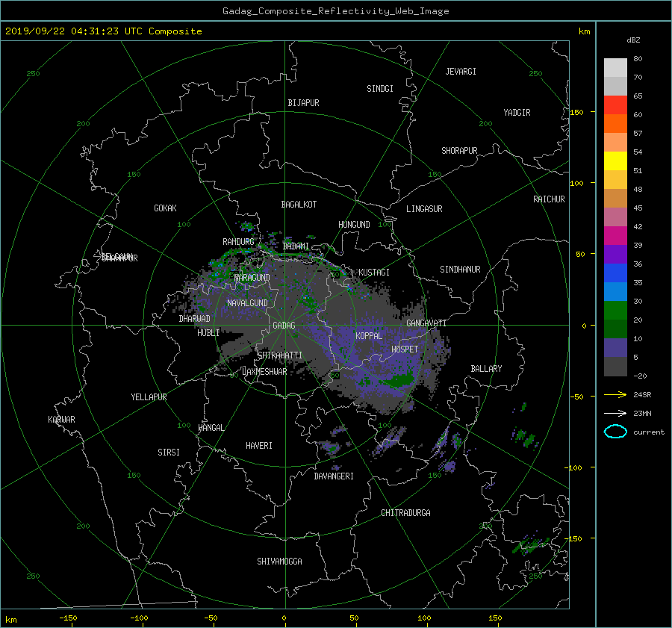Click the KARWAR city label

pos(61,419)
